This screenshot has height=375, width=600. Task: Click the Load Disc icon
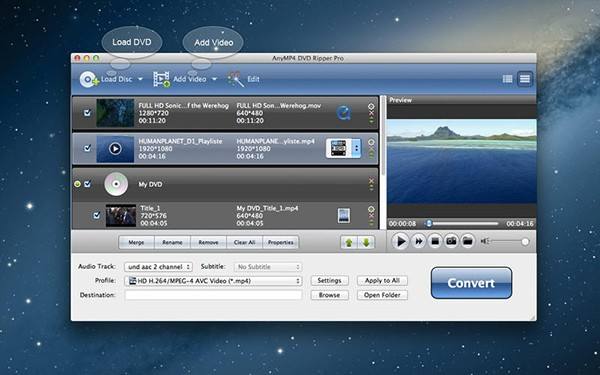(x=89, y=79)
